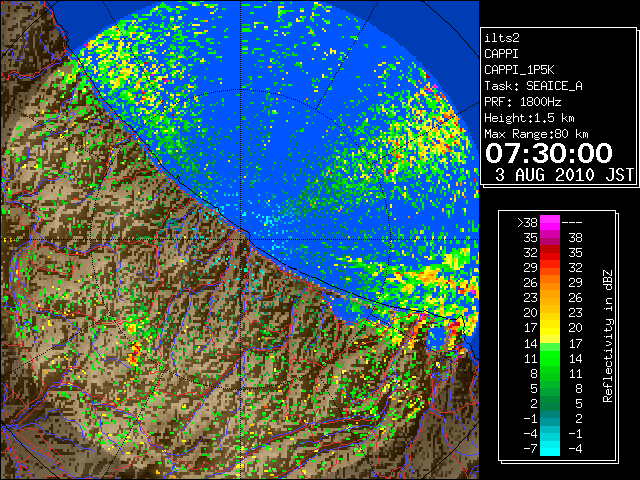Select the '3 AUG 2010 JST' date
Viewport: 640px width, 480px height.
click(x=564, y=175)
